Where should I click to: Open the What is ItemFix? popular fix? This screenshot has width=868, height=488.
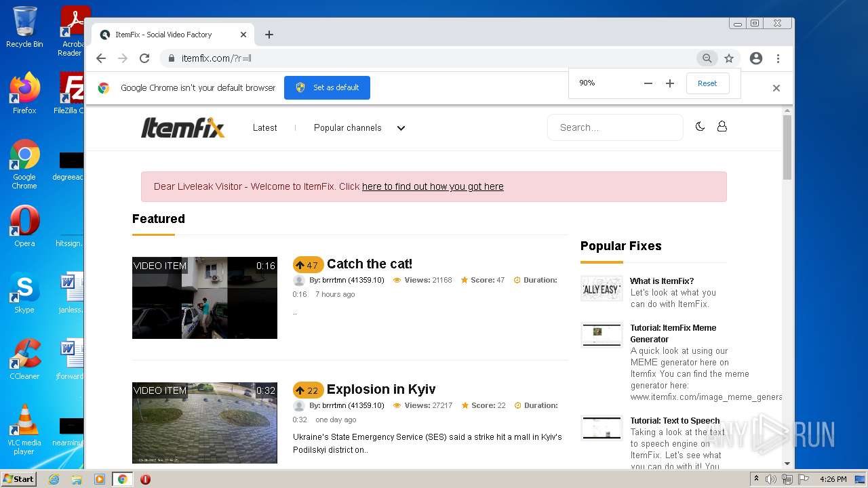pos(662,281)
